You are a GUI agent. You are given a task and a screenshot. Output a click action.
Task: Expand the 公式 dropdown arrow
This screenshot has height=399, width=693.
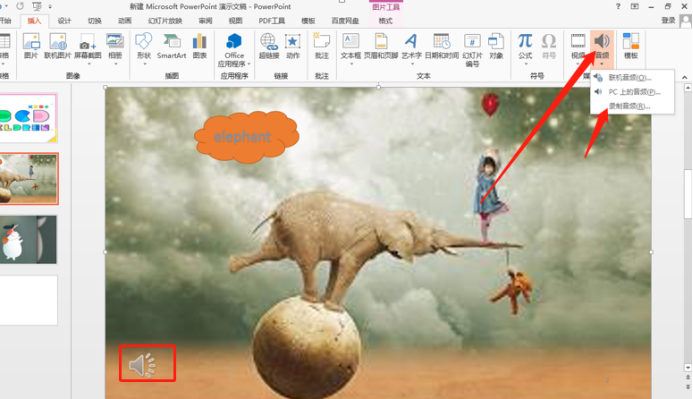click(x=525, y=64)
